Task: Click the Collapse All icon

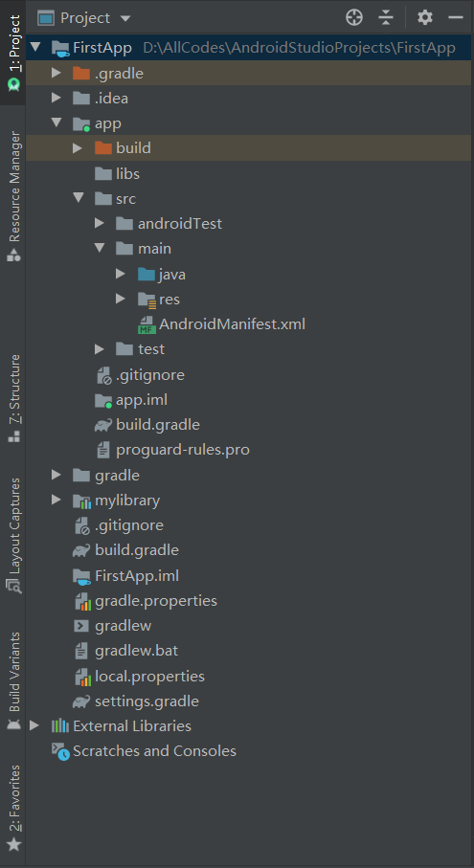Action: click(386, 18)
